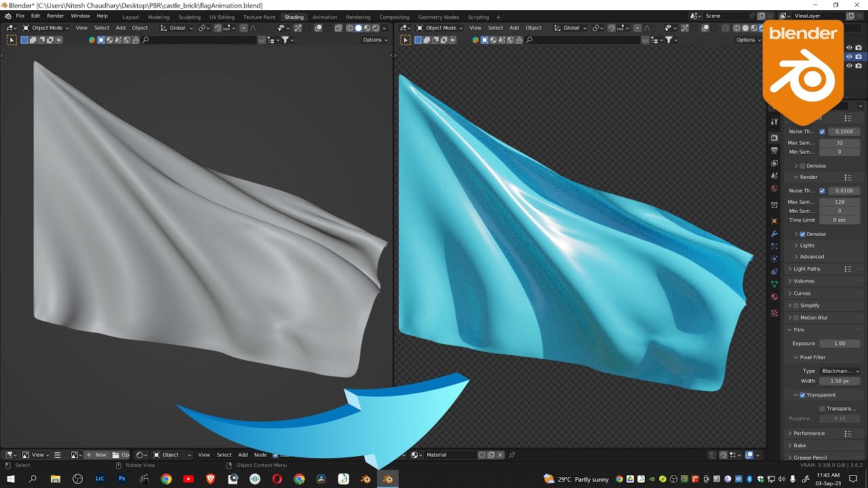Image resolution: width=868 pixels, height=488 pixels.
Task: Switch to the Sculpting workspace tab
Action: tap(189, 17)
